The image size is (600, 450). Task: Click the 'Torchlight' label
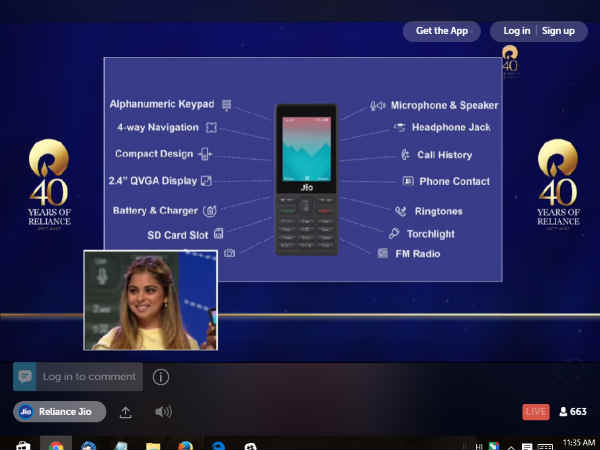coord(431,234)
